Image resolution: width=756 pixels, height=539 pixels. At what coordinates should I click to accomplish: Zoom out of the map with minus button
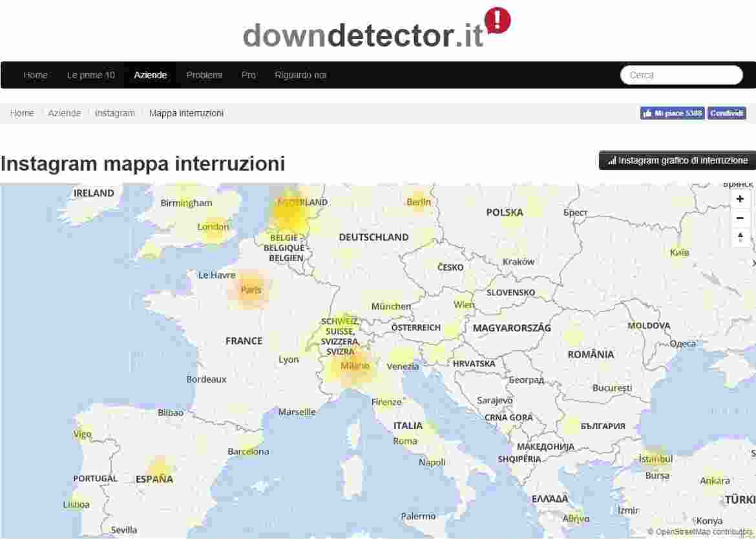pos(740,218)
